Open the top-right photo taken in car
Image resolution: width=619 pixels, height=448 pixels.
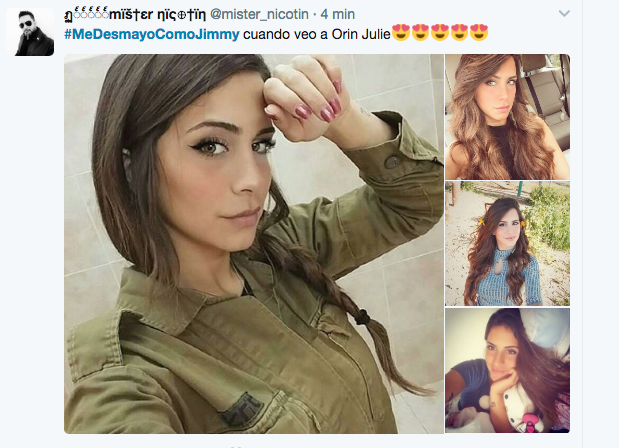[507, 117]
